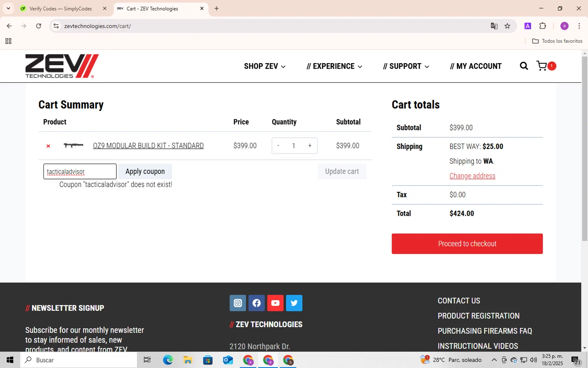
Task: Open // MY ACCOUNT page
Action: coord(475,66)
